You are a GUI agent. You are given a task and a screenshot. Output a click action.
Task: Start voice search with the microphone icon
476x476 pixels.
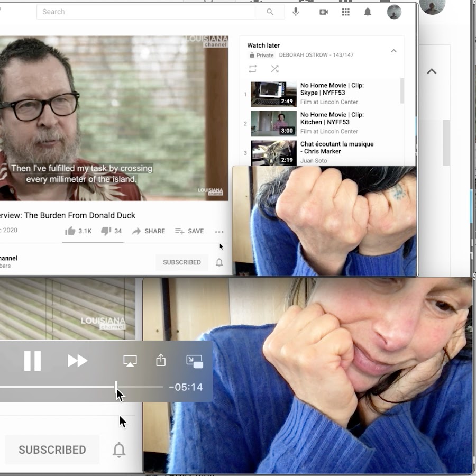(x=296, y=12)
